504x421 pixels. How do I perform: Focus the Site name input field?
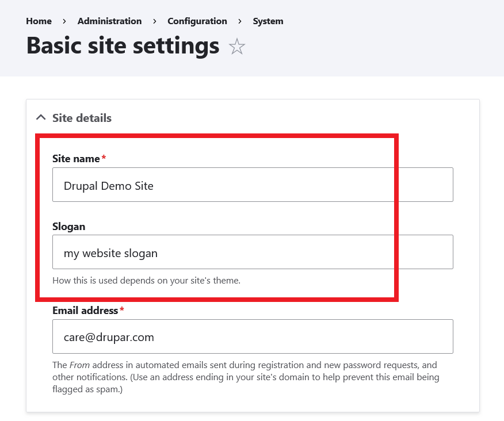click(253, 185)
